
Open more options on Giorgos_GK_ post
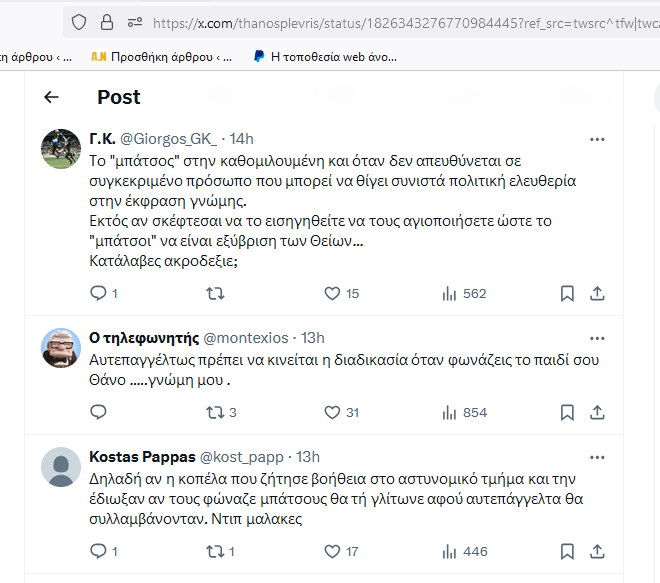pos(597,139)
